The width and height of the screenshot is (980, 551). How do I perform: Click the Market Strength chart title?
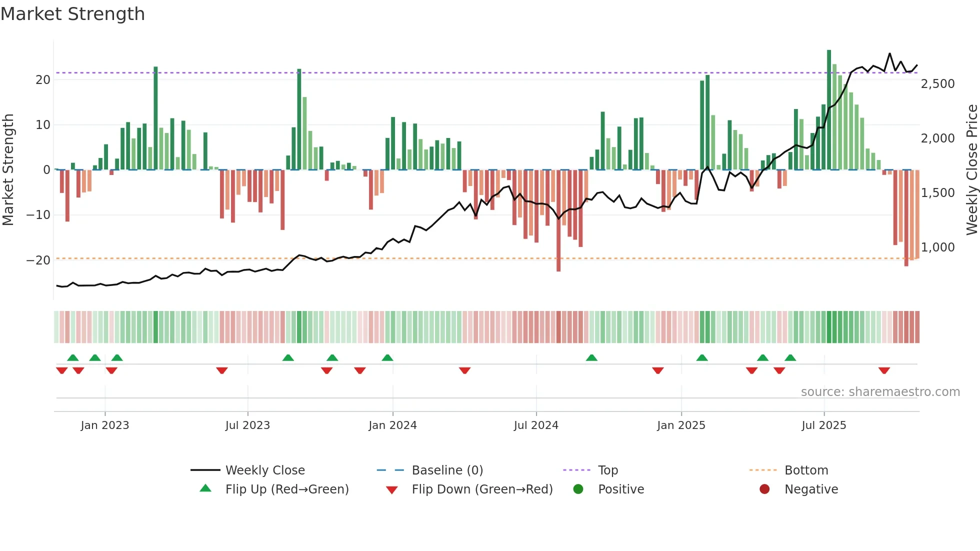(x=73, y=14)
